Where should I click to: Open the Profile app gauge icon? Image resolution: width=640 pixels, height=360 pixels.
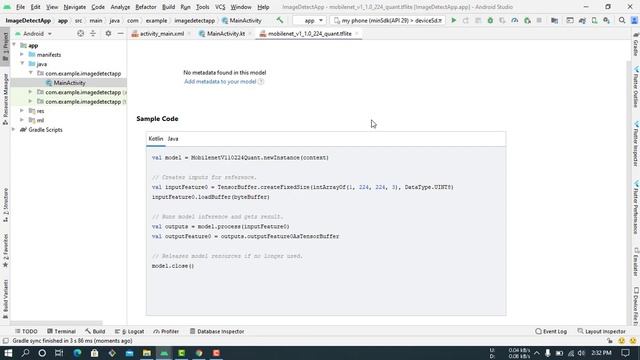coord(515,20)
